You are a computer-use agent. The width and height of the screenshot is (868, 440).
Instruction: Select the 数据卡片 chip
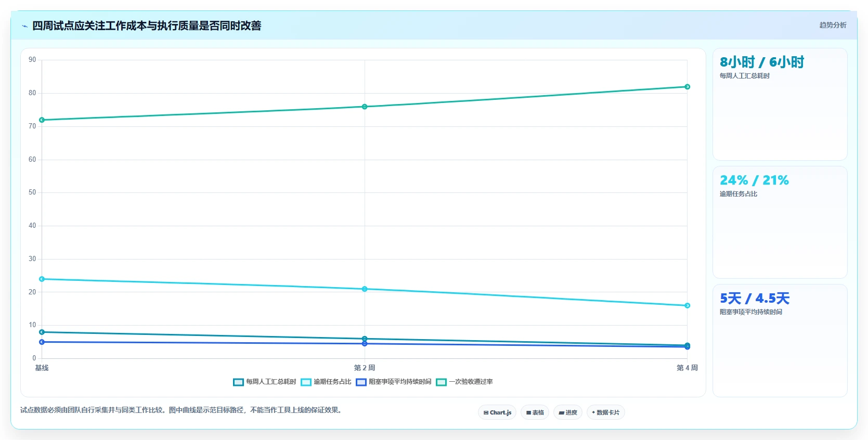[606, 412]
